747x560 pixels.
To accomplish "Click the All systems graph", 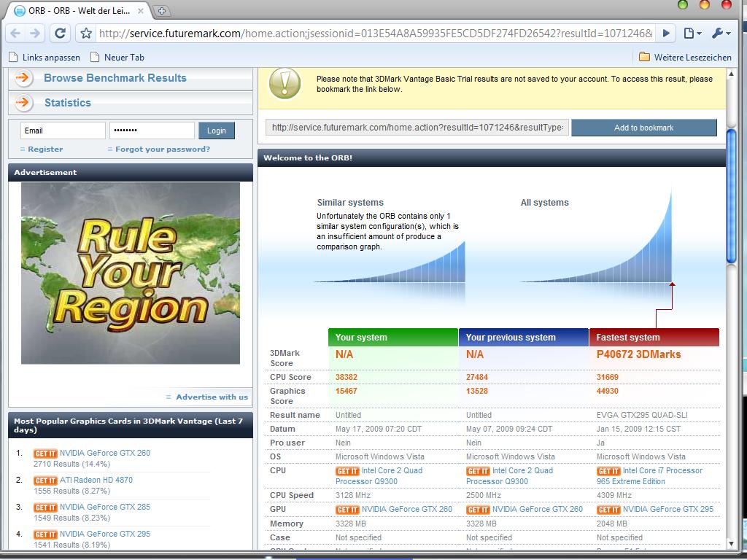I will (x=596, y=236).
